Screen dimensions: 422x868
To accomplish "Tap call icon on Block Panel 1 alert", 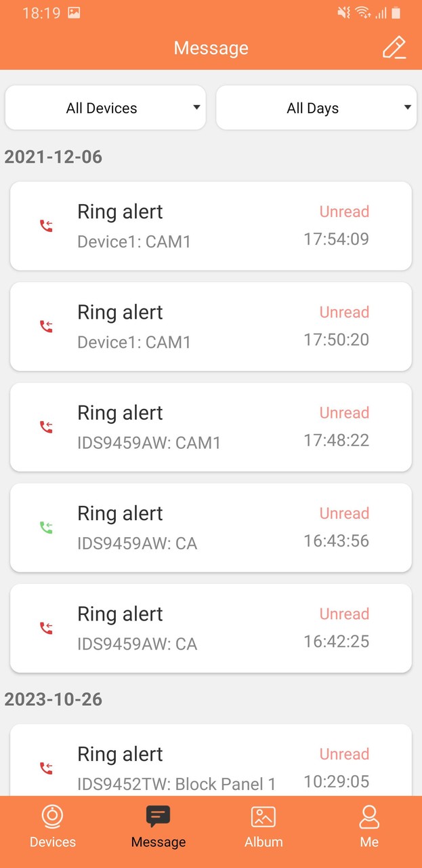I will tap(46, 768).
